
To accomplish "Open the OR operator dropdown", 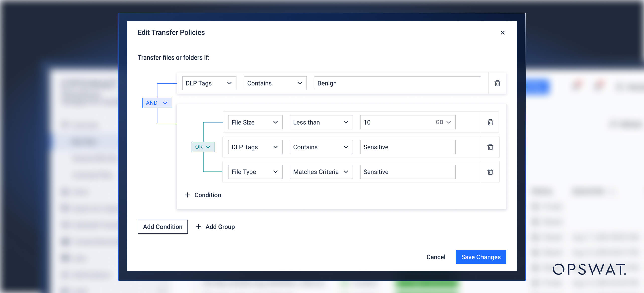I will coord(203,147).
